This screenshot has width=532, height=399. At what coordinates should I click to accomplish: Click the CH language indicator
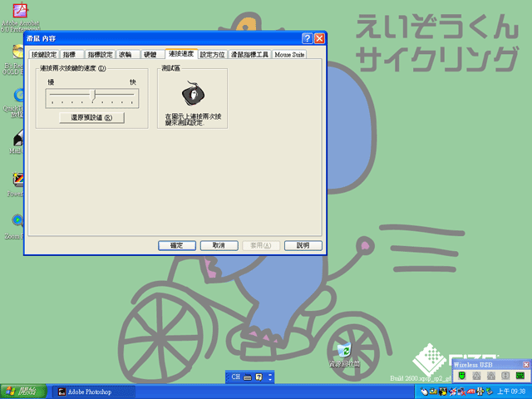[235, 377]
